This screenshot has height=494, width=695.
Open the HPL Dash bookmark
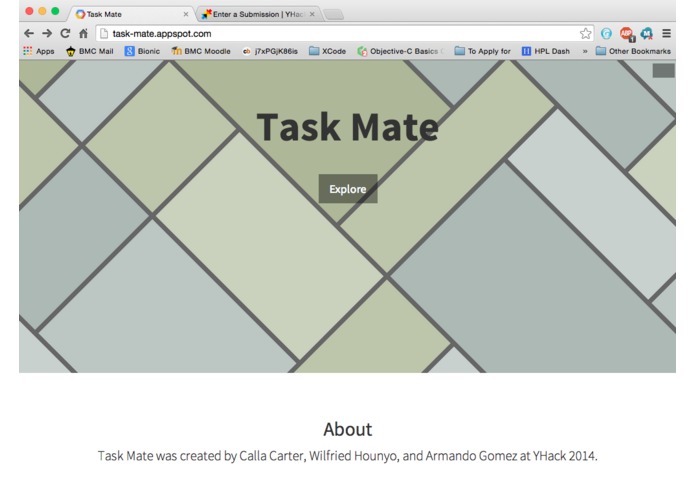click(x=546, y=51)
